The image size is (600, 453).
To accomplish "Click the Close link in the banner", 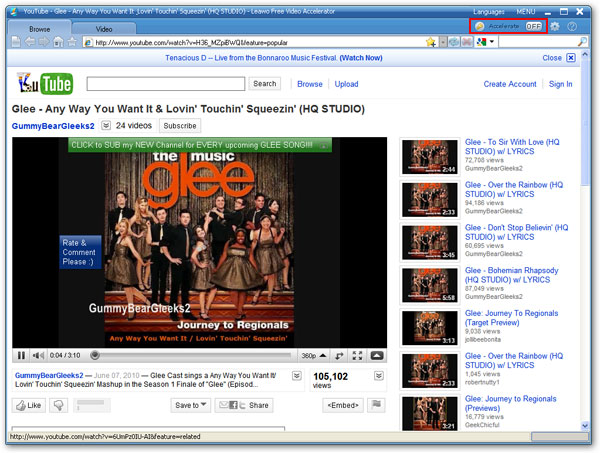I will [x=552, y=58].
